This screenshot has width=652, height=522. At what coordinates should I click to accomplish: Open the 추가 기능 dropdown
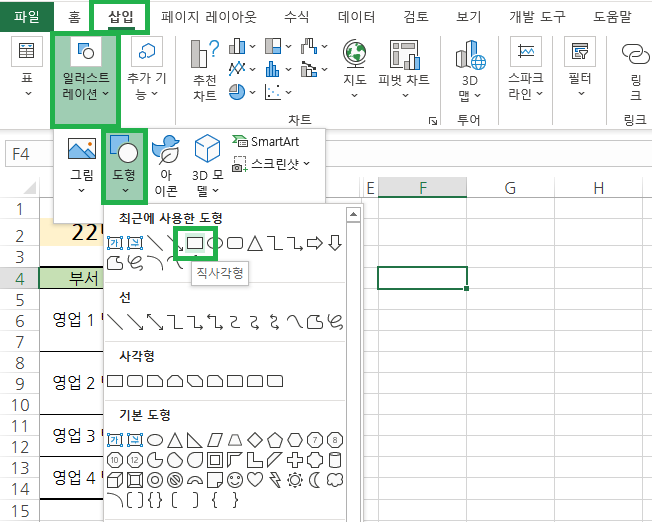tap(146, 69)
